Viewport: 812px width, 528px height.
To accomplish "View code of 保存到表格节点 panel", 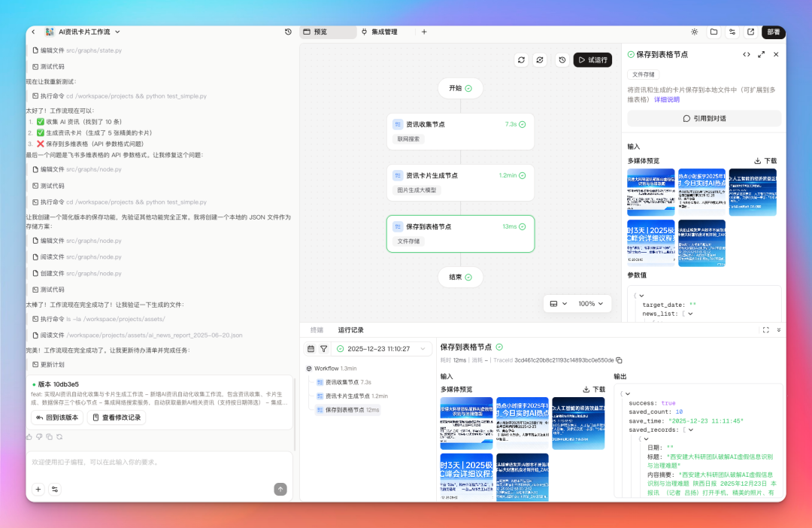I will [x=747, y=54].
